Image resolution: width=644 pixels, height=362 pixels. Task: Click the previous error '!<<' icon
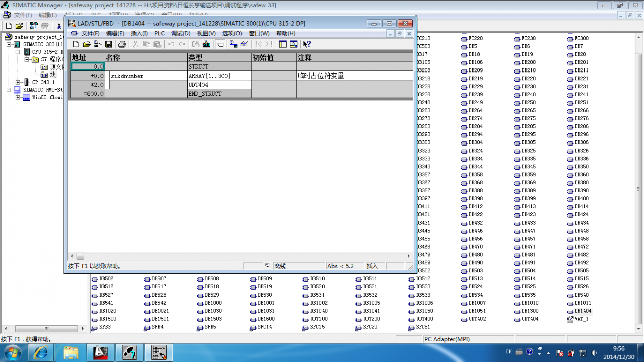coord(258,44)
